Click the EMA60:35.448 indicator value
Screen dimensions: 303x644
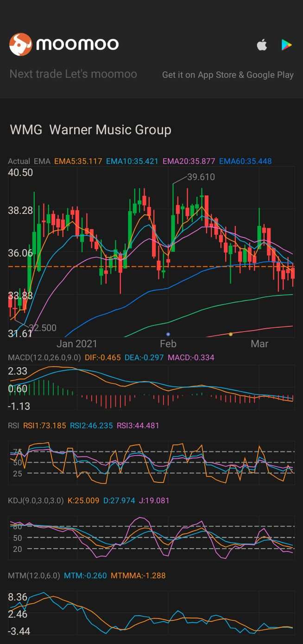(245, 161)
